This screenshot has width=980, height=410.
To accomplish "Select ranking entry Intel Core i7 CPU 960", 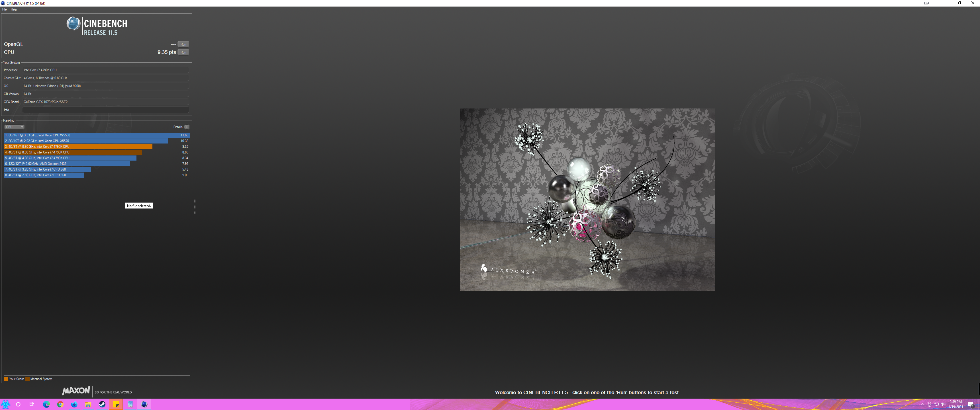I will 97,169.
